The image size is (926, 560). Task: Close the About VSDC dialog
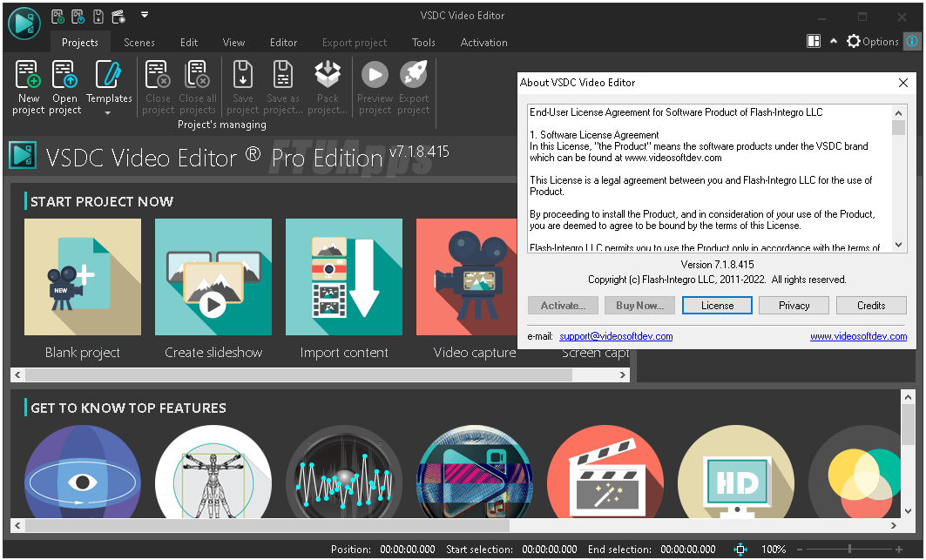tap(903, 83)
